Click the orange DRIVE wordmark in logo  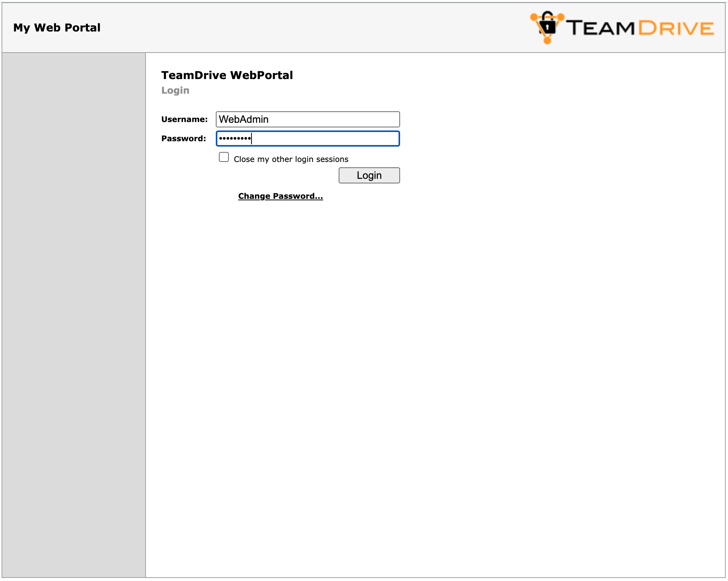pos(676,28)
